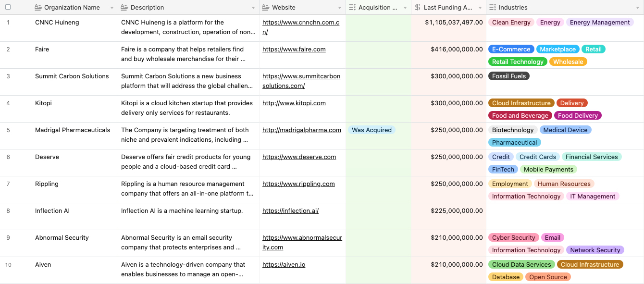Click the Description field type icon

coord(124,8)
